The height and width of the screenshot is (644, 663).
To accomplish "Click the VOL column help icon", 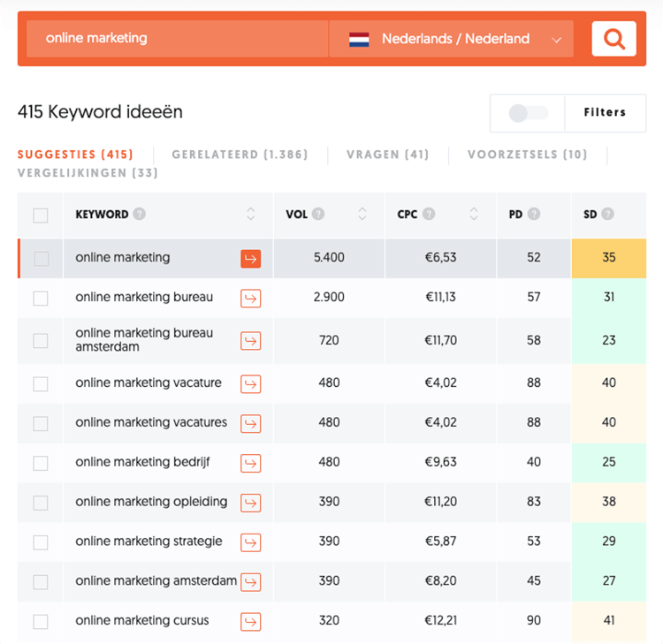I will [318, 214].
